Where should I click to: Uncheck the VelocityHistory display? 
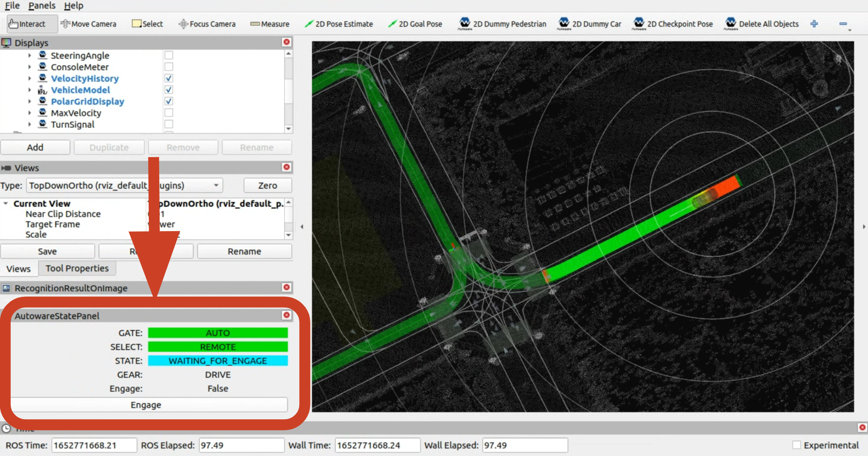click(169, 78)
